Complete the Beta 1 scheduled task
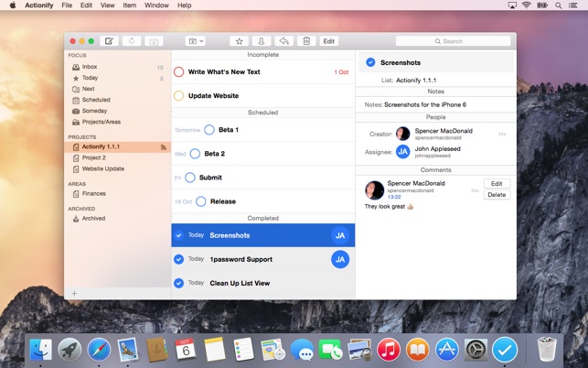 [209, 130]
